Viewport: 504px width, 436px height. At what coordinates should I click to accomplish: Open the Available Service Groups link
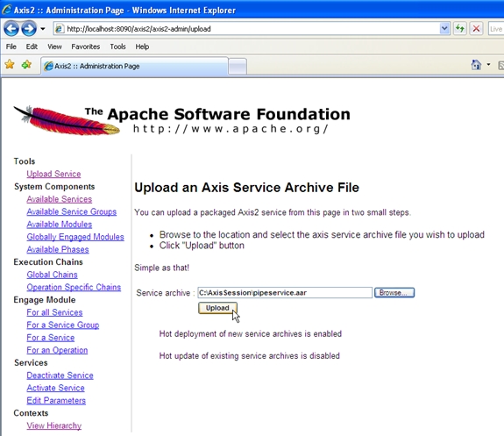coord(71,211)
